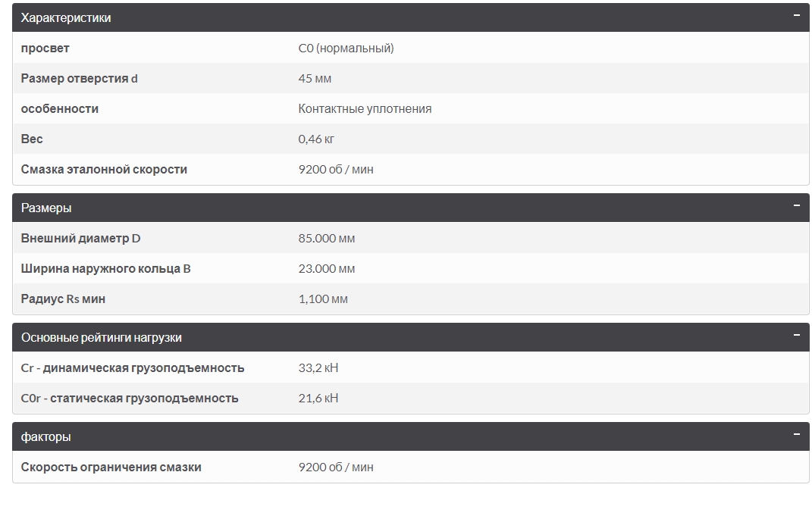
Task: Click the 21,6 кН static load value
Action: click(x=318, y=399)
